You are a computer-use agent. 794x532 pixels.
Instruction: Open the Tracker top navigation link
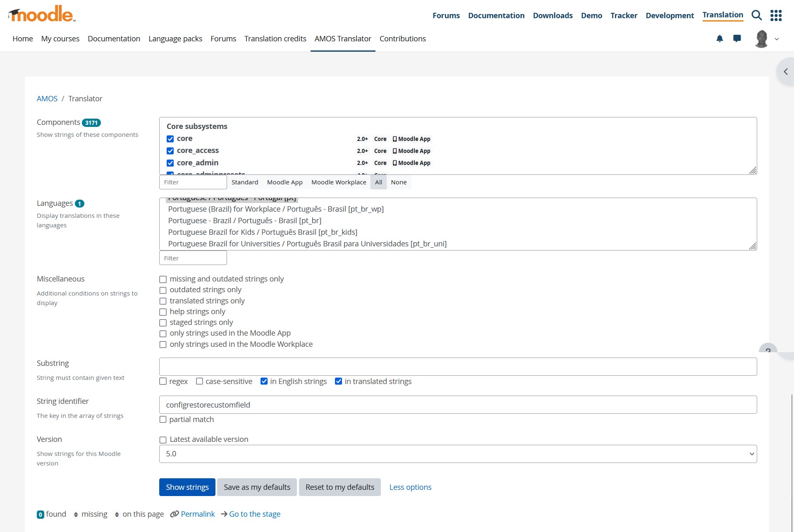[x=624, y=15]
